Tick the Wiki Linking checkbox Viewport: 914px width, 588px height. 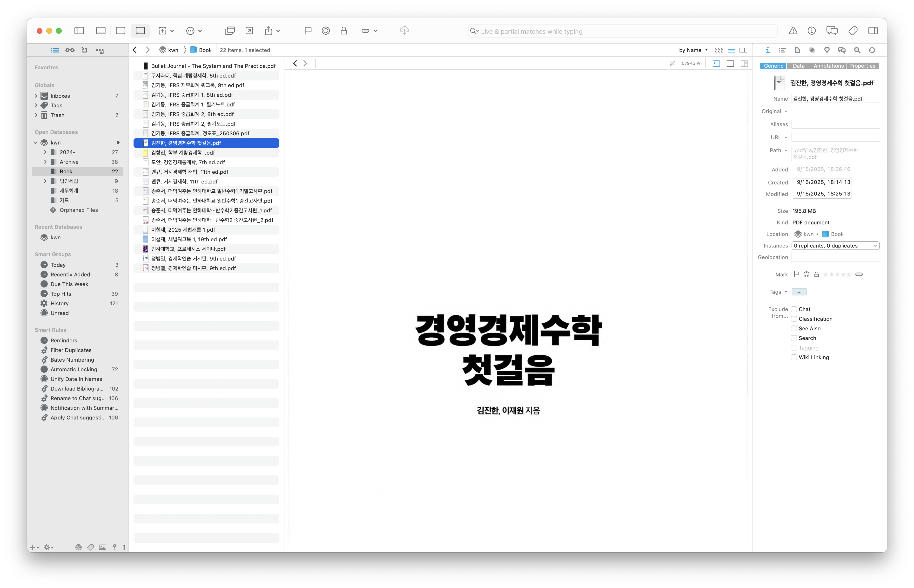point(794,357)
